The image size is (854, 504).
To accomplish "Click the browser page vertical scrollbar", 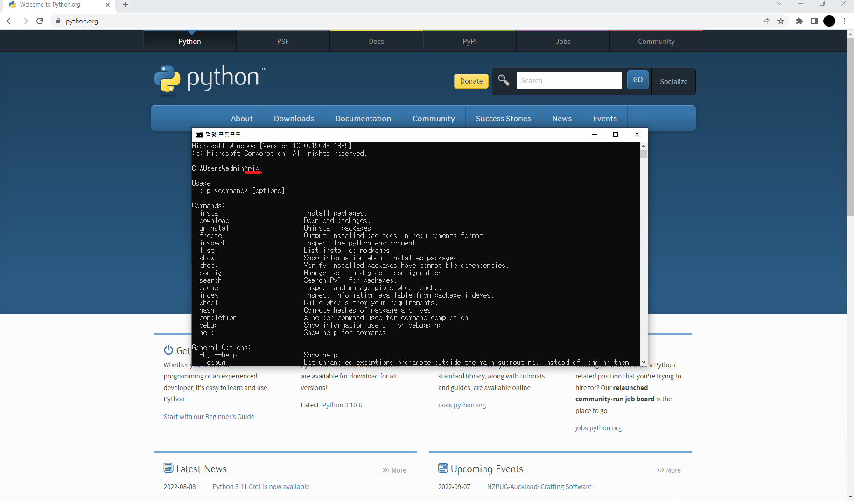I will click(850, 126).
